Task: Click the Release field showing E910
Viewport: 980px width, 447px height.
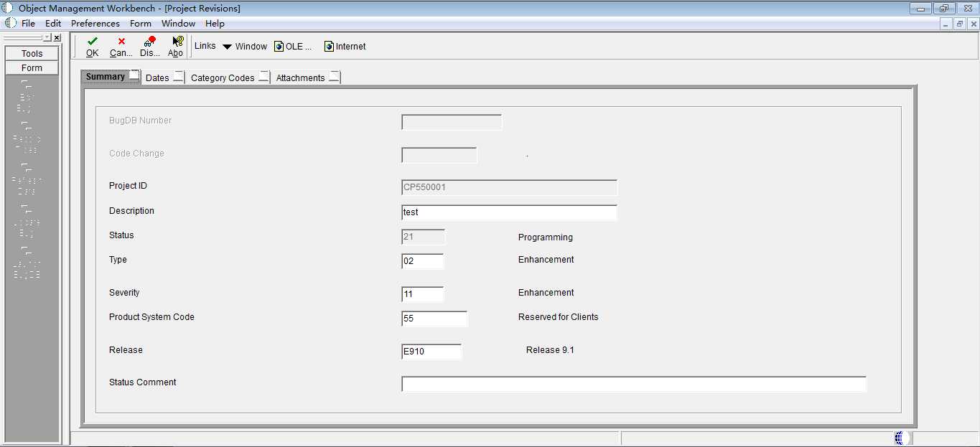Action: [431, 352]
